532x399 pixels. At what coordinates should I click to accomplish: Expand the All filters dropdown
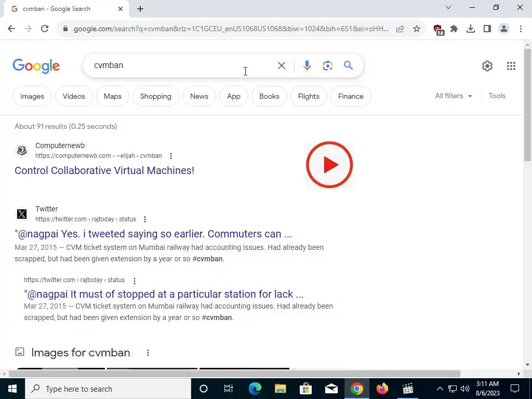click(454, 96)
